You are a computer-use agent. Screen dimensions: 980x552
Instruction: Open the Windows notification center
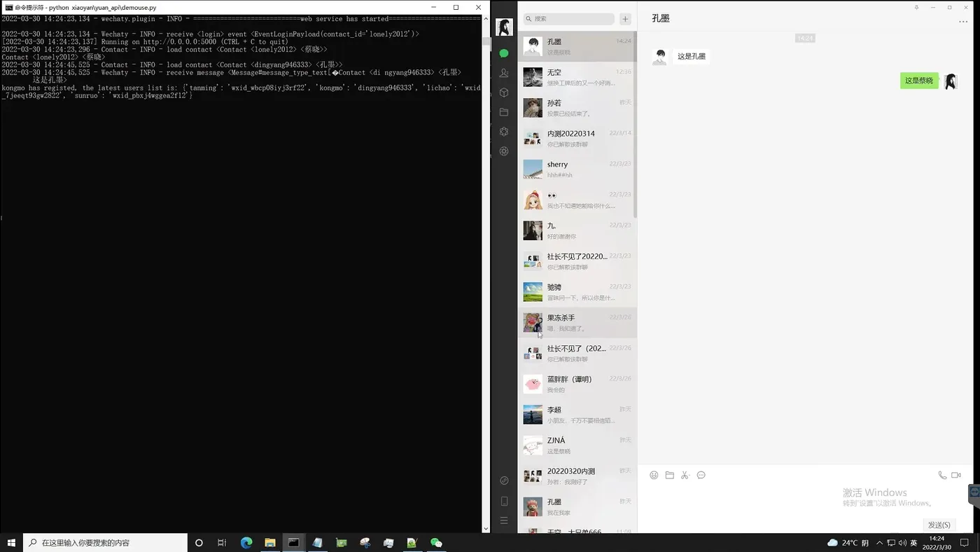(964, 543)
